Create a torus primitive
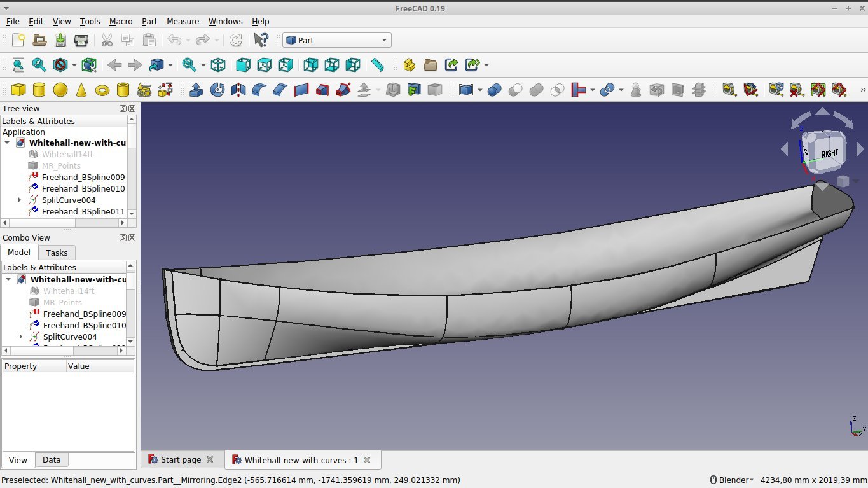Viewport: 868px width, 488px height. pos(102,90)
